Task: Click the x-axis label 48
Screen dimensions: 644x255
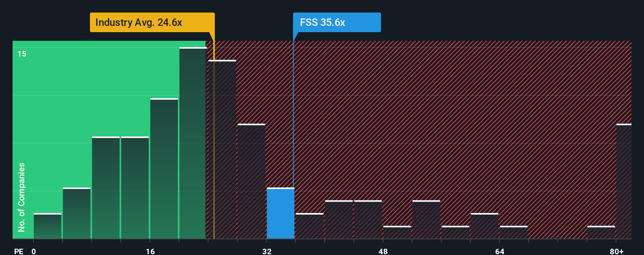Action: (x=383, y=251)
